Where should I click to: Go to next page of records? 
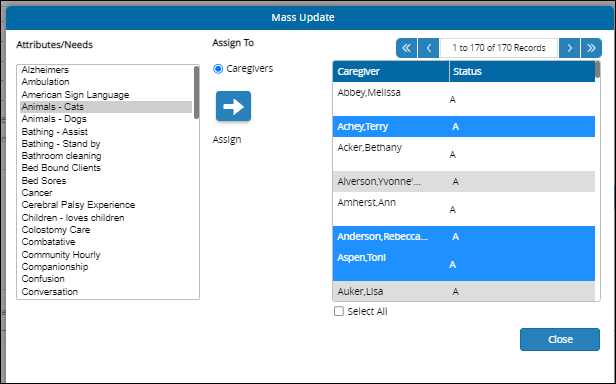coord(569,48)
